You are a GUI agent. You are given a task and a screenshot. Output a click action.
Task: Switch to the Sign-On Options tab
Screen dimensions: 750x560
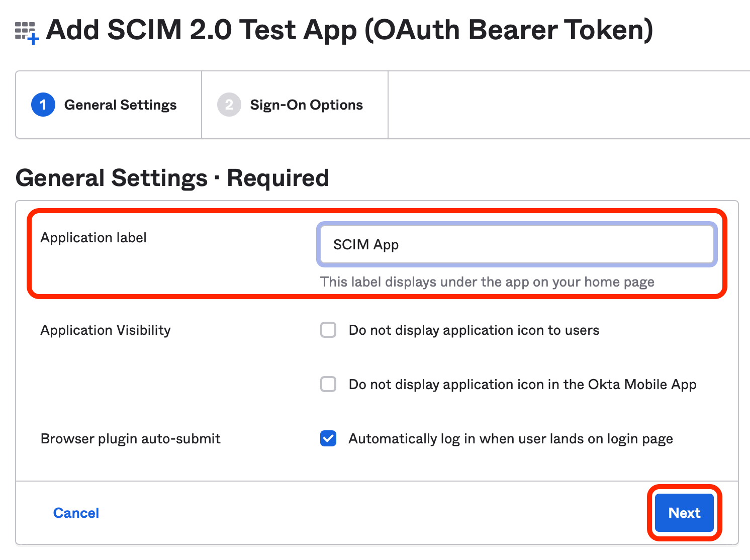[x=295, y=105]
